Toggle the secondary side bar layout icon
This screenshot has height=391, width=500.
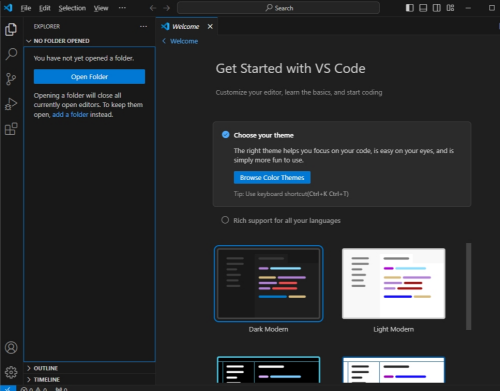coord(436,8)
